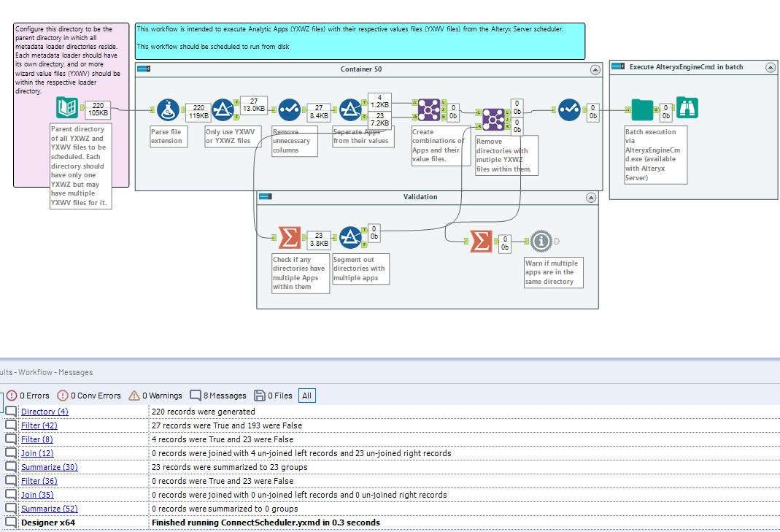Click the All messages filter button
Viewport: 780px width, 532px height.
[306, 395]
